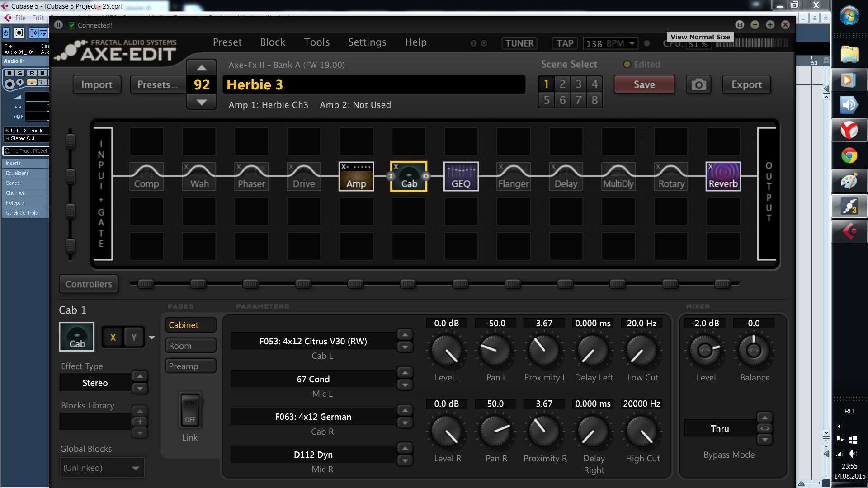
Task: Step Bypass Mode Thru down
Action: click(x=764, y=440)
